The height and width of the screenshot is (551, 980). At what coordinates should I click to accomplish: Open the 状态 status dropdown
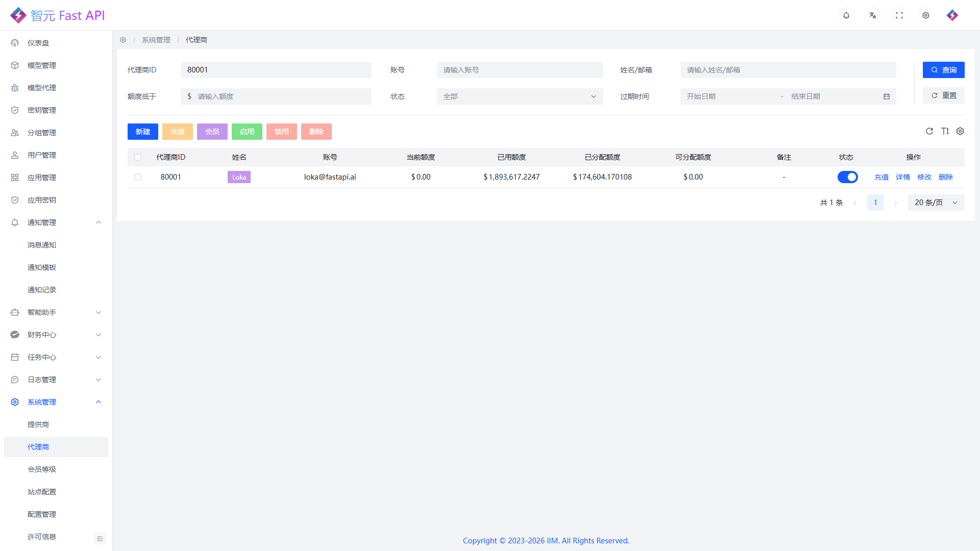520,96
